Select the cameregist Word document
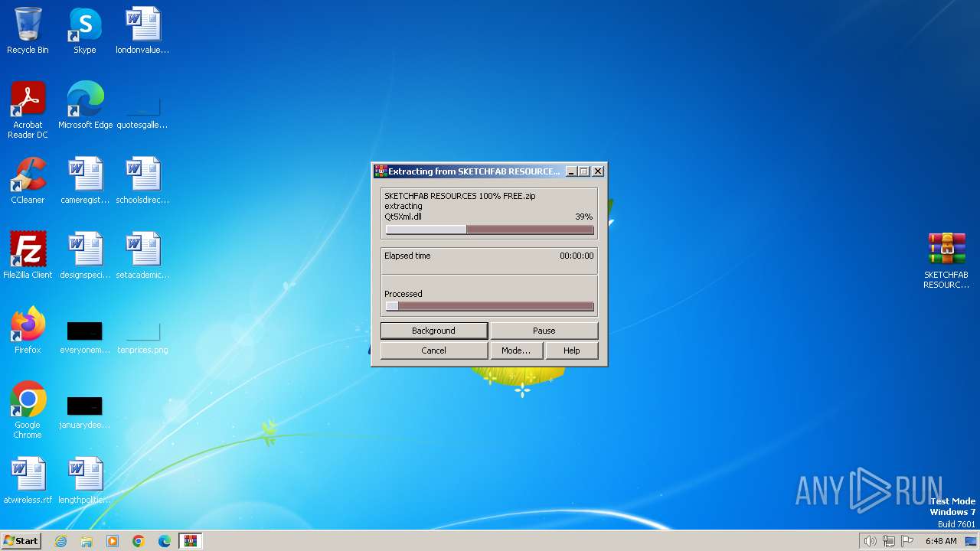 [85, 181]
